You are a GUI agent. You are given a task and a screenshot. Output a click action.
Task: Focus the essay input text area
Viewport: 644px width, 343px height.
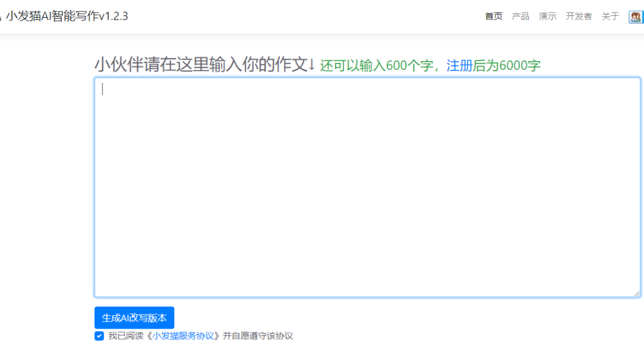click(367, 187)
